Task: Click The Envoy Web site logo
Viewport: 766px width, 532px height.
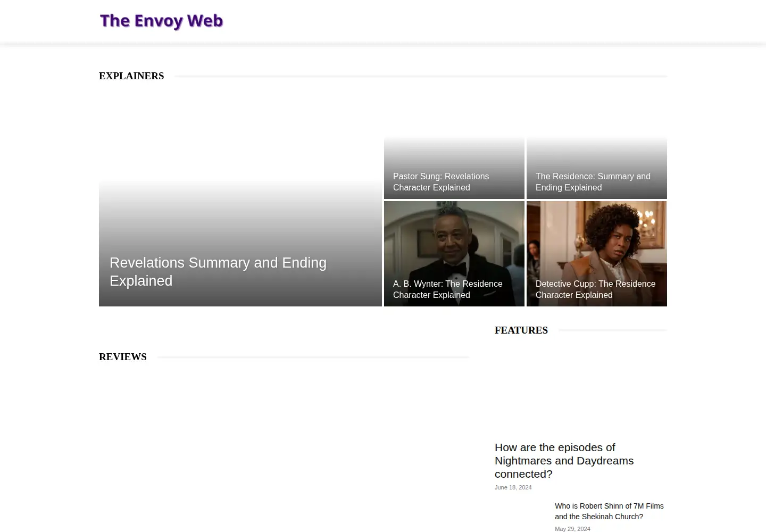Action: tap(161, 21)
